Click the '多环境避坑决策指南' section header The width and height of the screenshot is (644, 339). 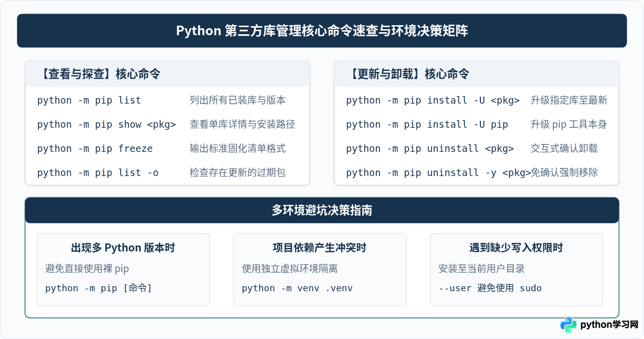[x=322, y=210]
